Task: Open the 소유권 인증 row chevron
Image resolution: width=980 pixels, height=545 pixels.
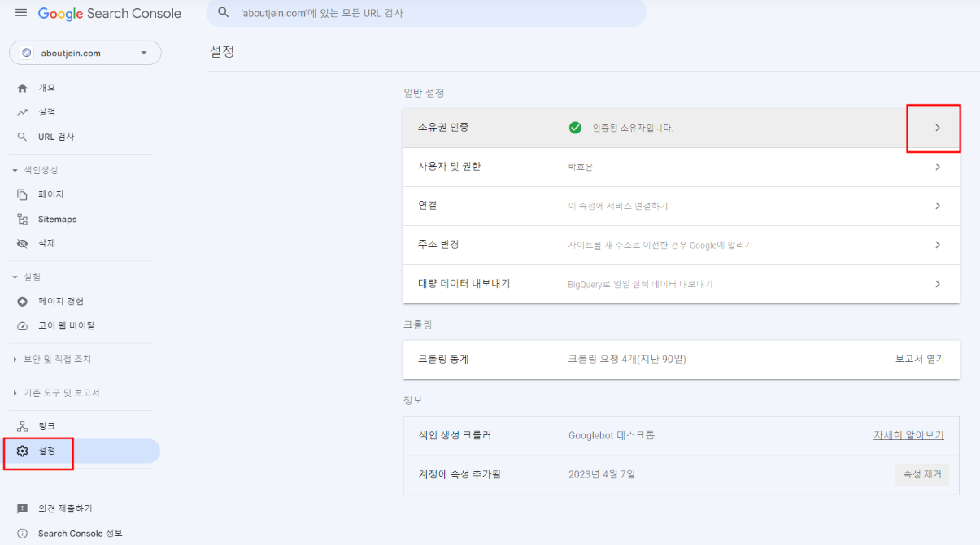Action: coord(937,128)
